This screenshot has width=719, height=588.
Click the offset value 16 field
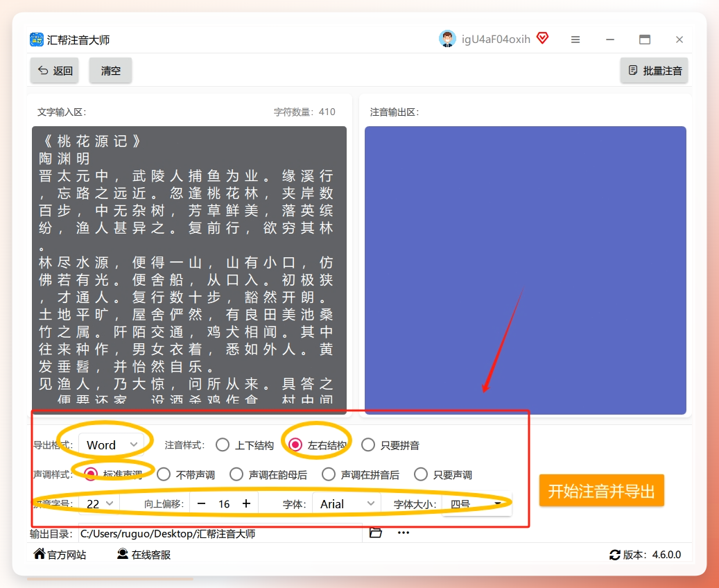coord(224,504)
